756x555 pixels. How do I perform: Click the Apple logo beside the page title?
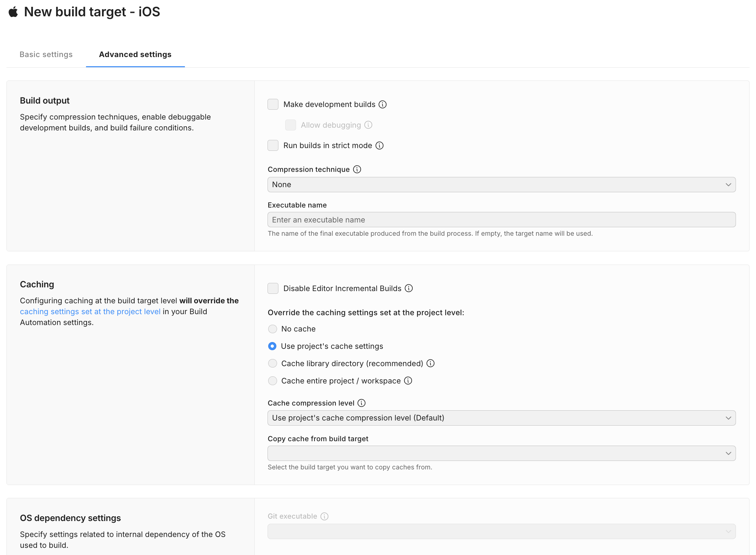pyautogui.click(x=13, y=12)
